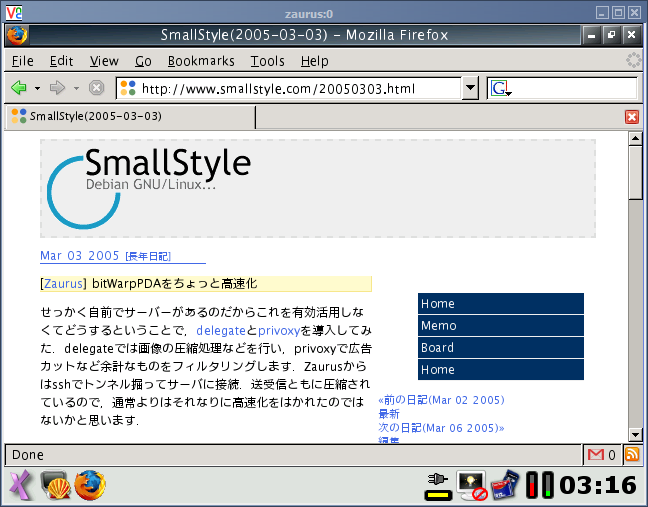The width and height of the screenshot is (648, 507).
Task: Click the Forward arrow button
Action: point(57,88)
